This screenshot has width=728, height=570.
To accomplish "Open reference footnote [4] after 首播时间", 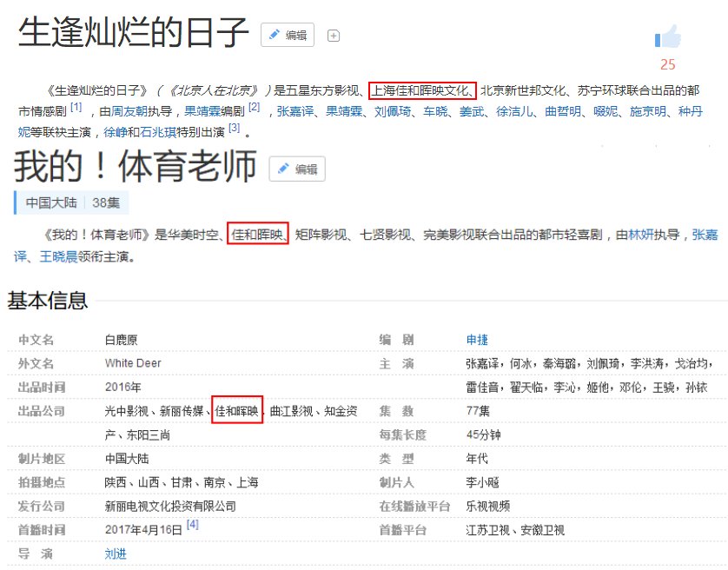I will coord(193,525).
